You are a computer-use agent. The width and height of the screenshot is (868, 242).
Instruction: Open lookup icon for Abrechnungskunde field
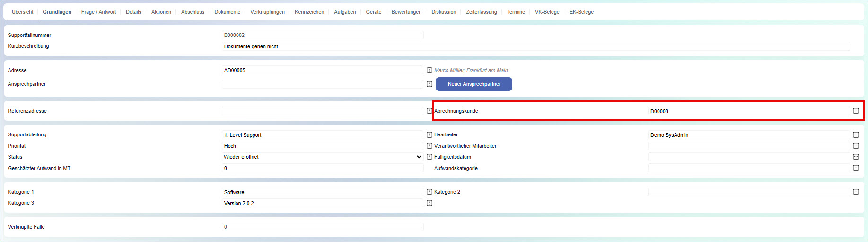(856, 111)
